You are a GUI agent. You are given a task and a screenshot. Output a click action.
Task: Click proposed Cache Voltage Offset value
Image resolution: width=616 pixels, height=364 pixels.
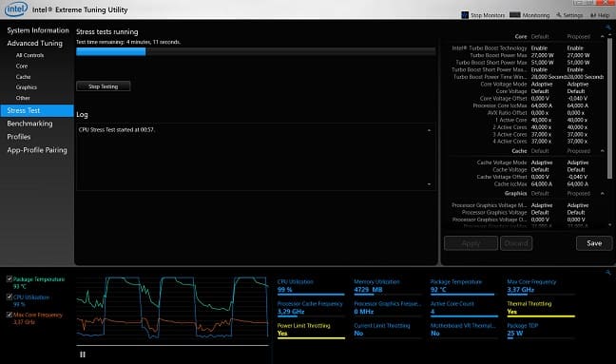[x=578, y=177]
